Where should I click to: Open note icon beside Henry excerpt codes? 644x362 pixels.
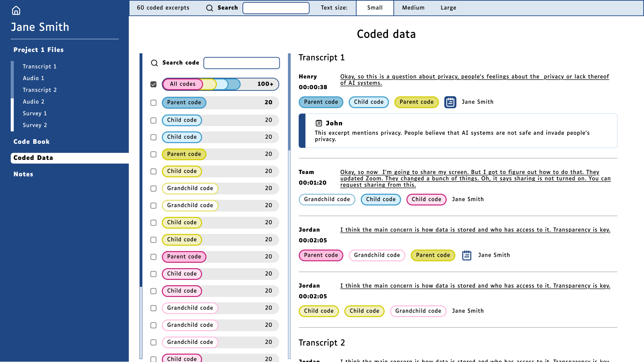(x=450, y=102)
